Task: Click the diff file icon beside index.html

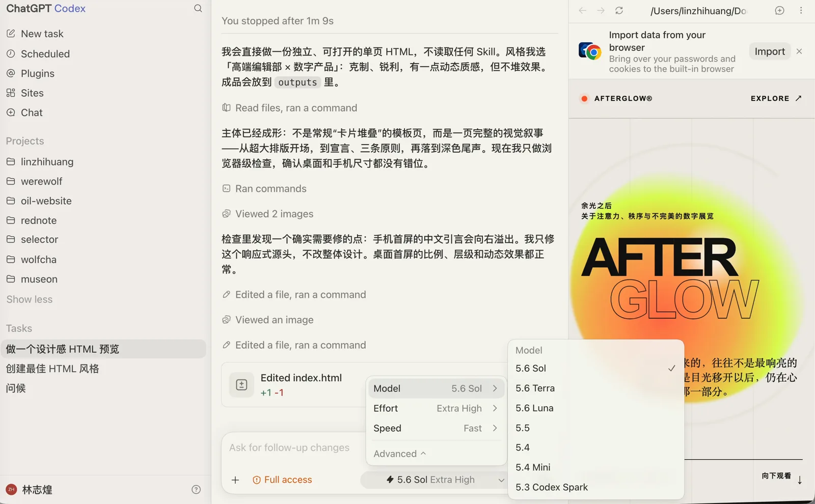Action: (241, 385)
